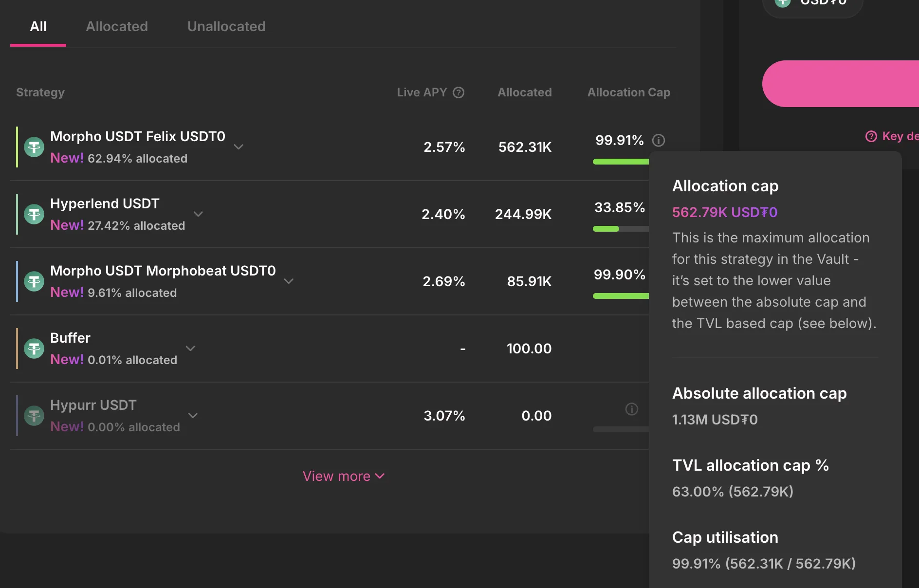Click the Tether icon for Hypurr USDT
The height and width of the screenshot is (588, 919).
point(34,416)
